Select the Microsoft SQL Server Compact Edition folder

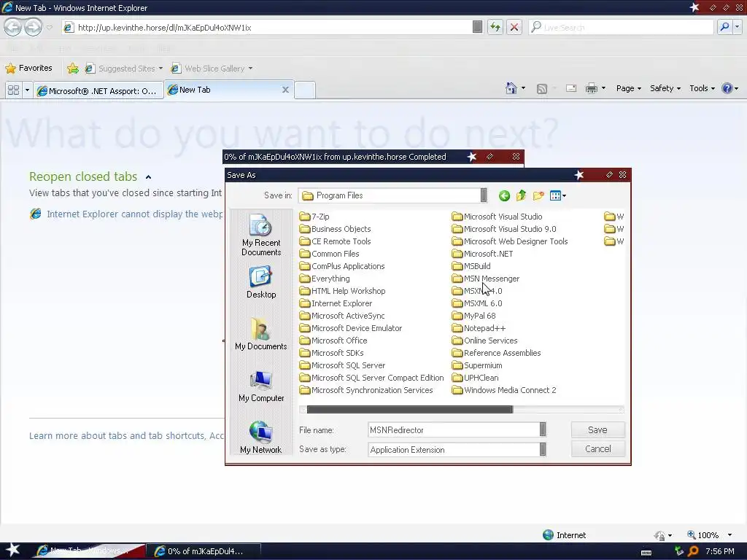[371, 378]
